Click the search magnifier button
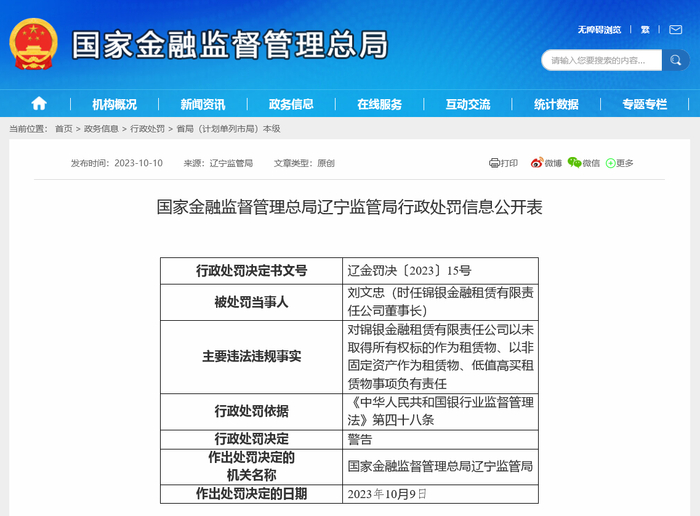This screenshot has height=516, width=700. [x=675, y=60]
